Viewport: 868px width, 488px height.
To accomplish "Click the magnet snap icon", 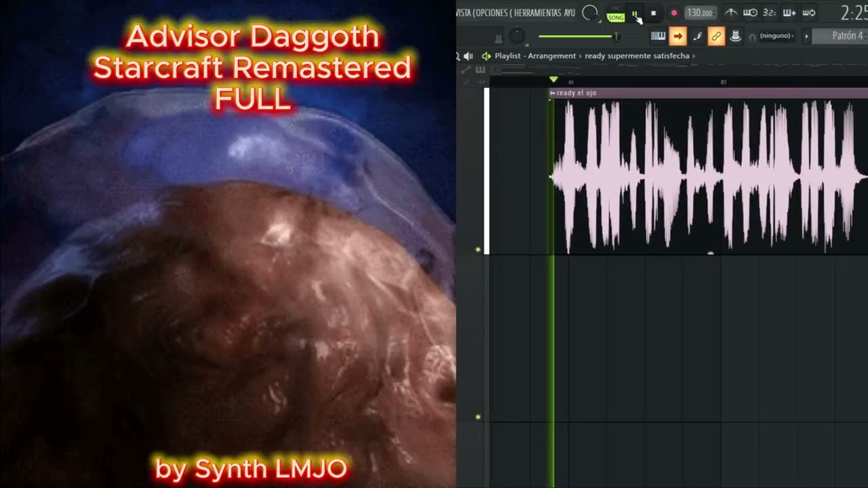I will (x=751, y=37).
